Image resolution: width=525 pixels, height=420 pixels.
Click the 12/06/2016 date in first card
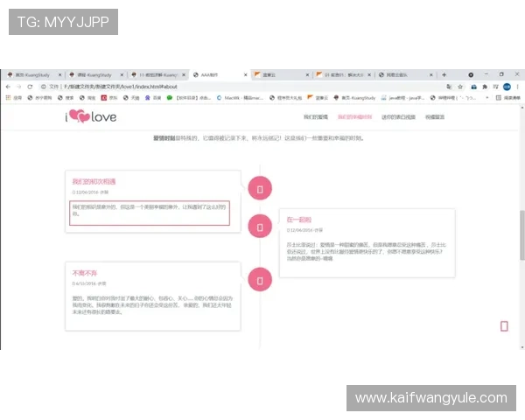click(87, 192)
